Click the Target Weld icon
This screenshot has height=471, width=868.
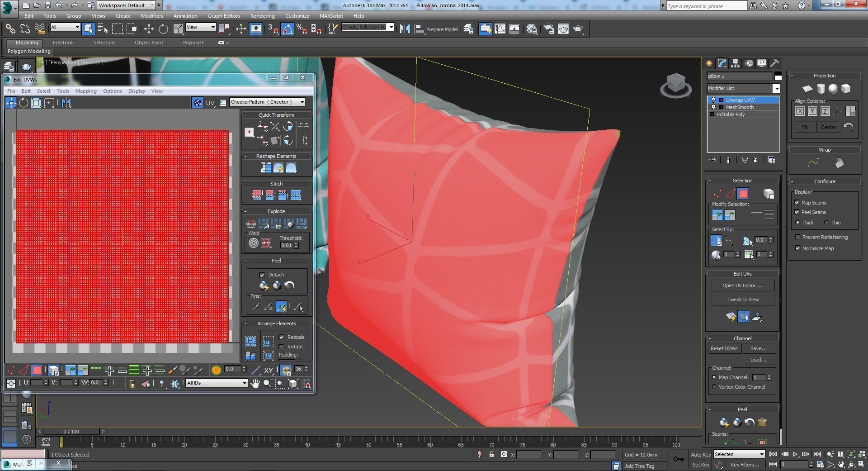pos(254,243)
